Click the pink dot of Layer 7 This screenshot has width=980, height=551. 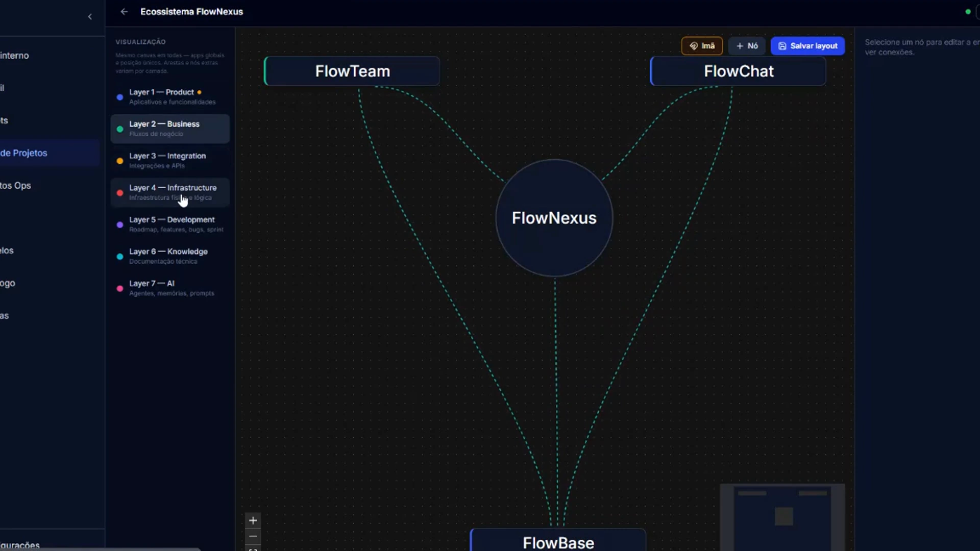[119, 288]
